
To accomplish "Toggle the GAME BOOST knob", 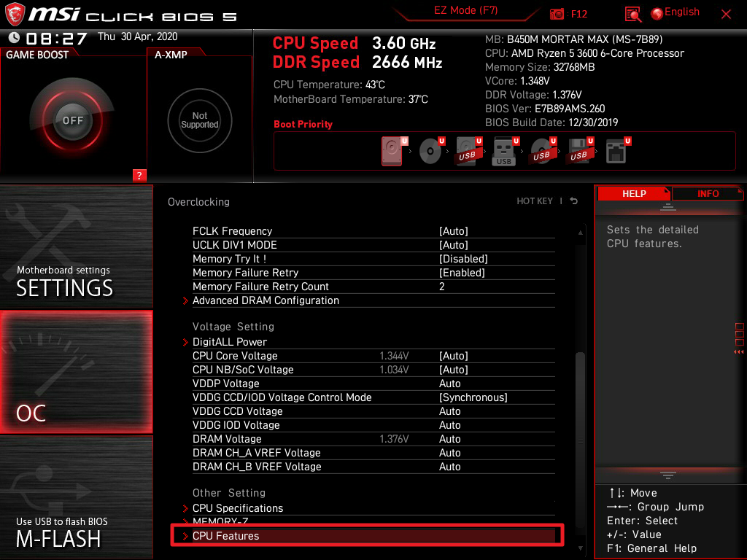I will pos(72,120).
